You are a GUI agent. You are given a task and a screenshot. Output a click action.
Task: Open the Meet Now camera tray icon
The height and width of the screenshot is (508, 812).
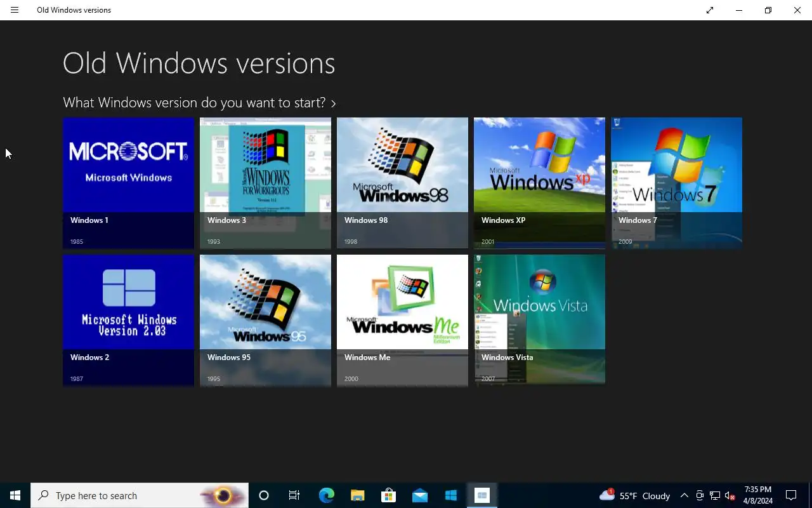(x=700, y=495)
